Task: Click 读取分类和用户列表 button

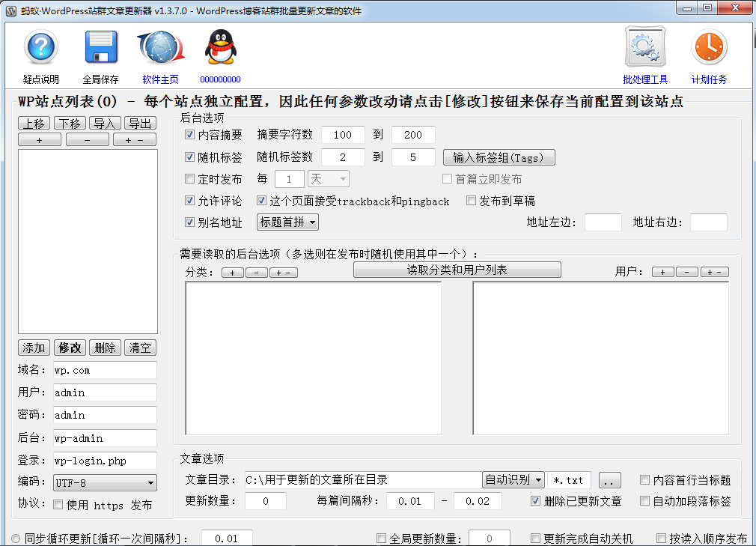Action: 457,270
